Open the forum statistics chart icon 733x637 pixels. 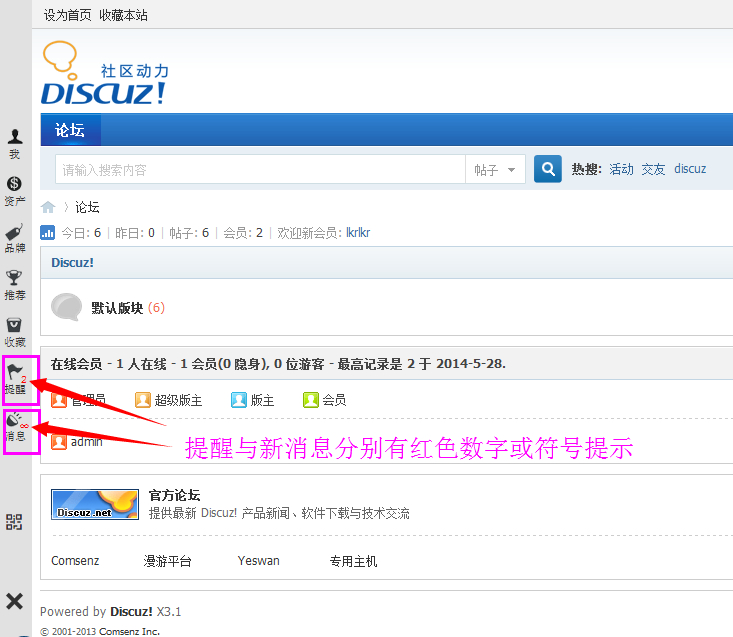point(47,232)
